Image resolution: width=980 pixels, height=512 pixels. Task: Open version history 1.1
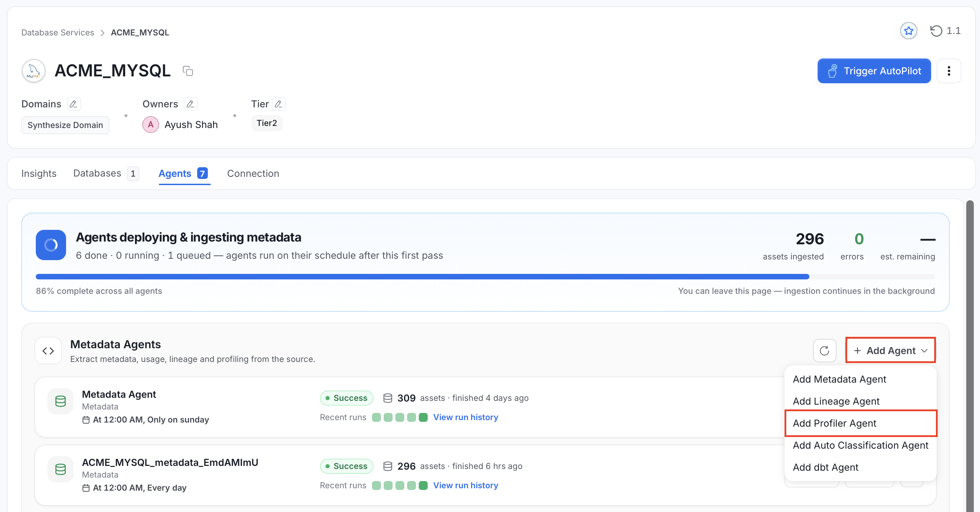(945, 31)
